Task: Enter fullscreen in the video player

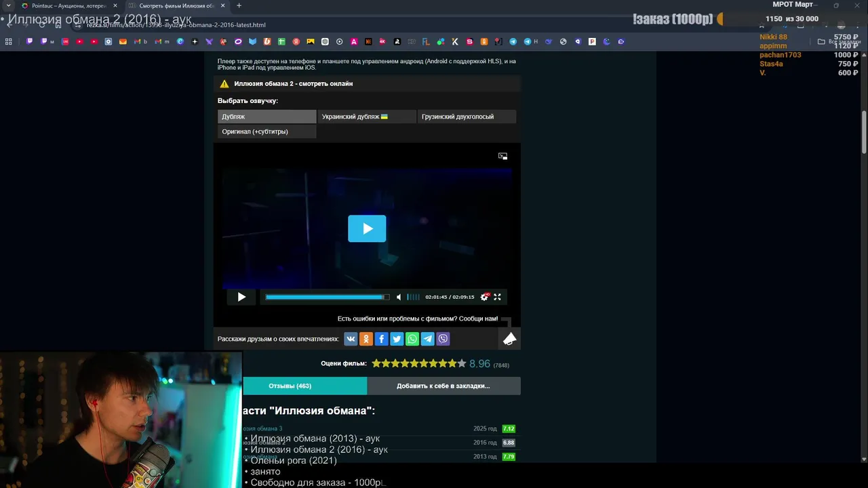Action: (497, 297)
